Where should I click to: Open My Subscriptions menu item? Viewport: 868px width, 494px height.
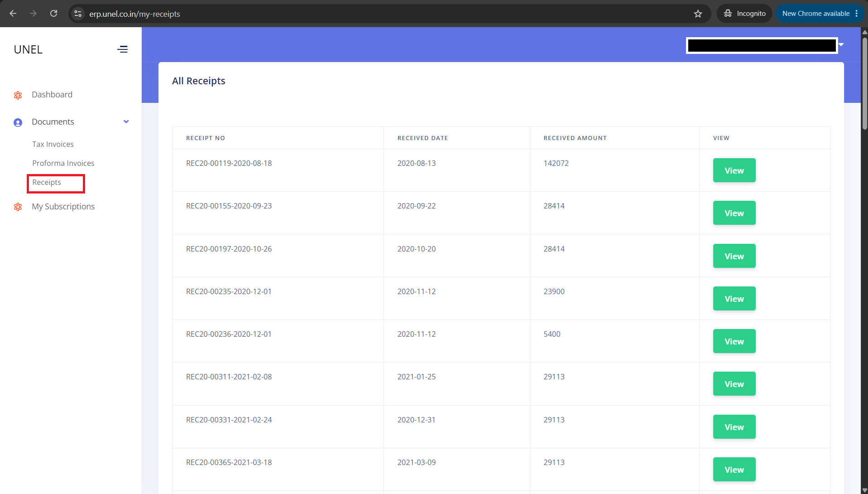pos(63,207)
